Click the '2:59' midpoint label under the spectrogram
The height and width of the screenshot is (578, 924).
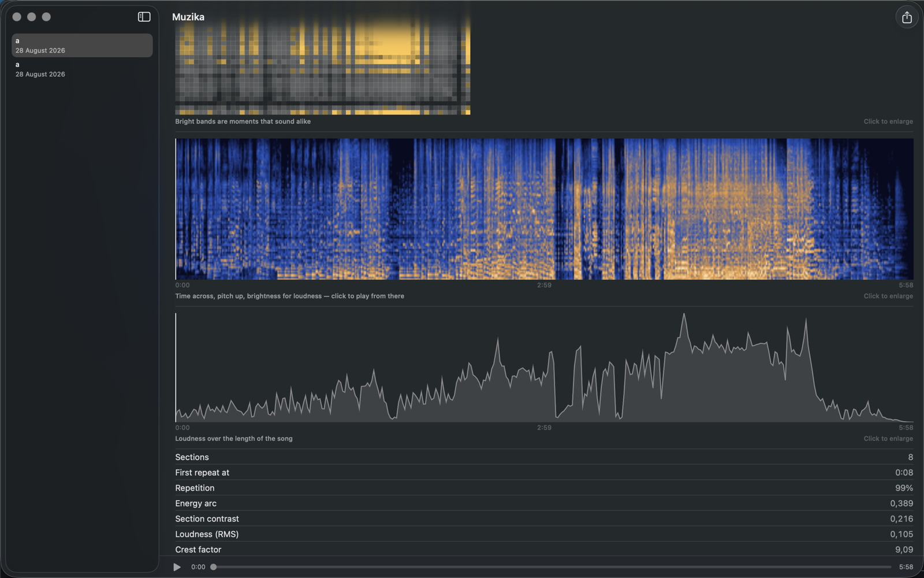tap(544, 285)
